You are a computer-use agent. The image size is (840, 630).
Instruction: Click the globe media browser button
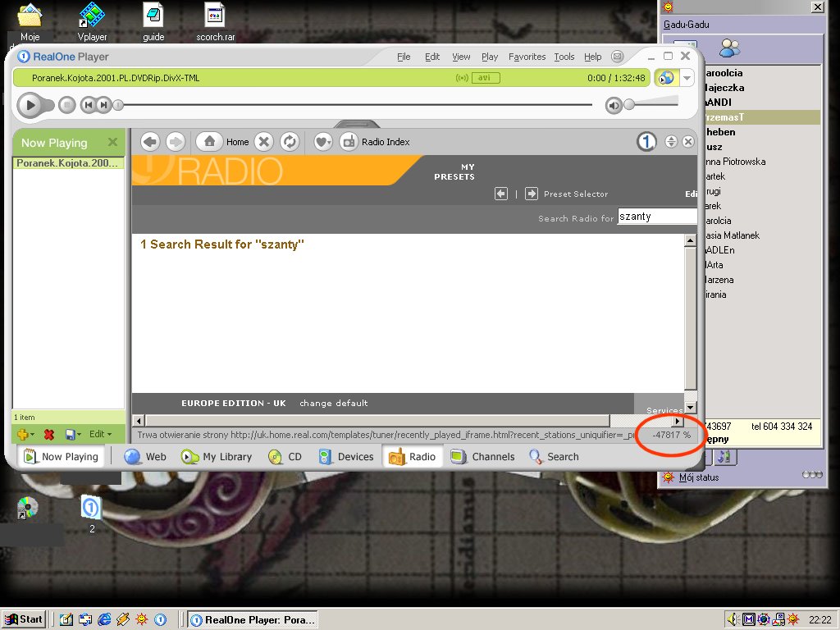click(666, 78)
